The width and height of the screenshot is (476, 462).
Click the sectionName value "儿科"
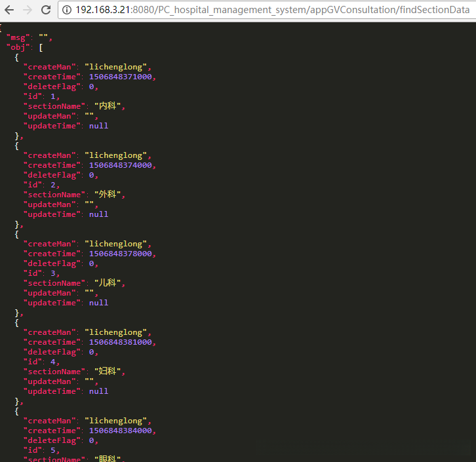(108, 283)
